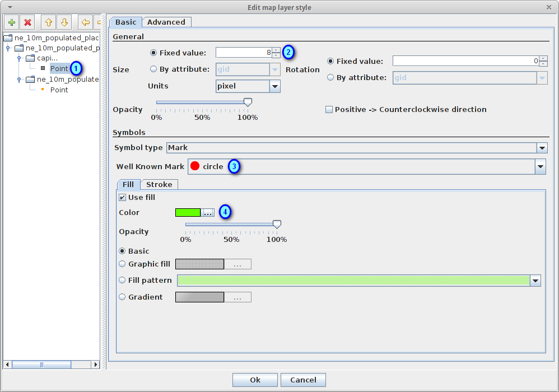Click the Size Fixed value input field
Screen dimensions: 559x392
click(x=244, y=53)
